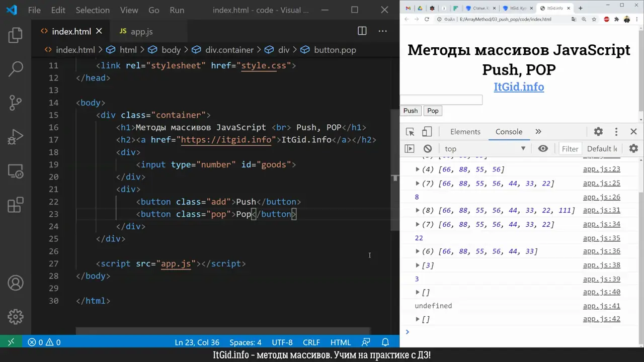The width and height of the screenshot is (644, 362).
Task: Expand the (8) array log entry
Action: click(418, 210)
